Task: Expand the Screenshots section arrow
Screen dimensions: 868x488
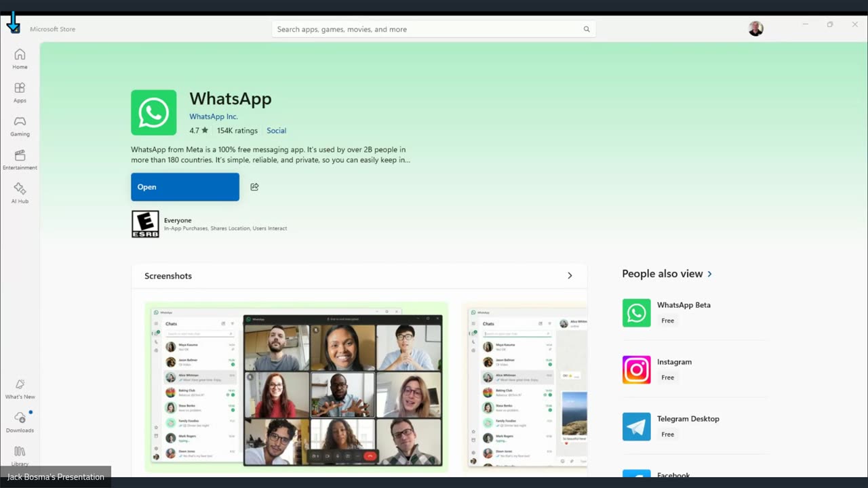Action: 570,276
